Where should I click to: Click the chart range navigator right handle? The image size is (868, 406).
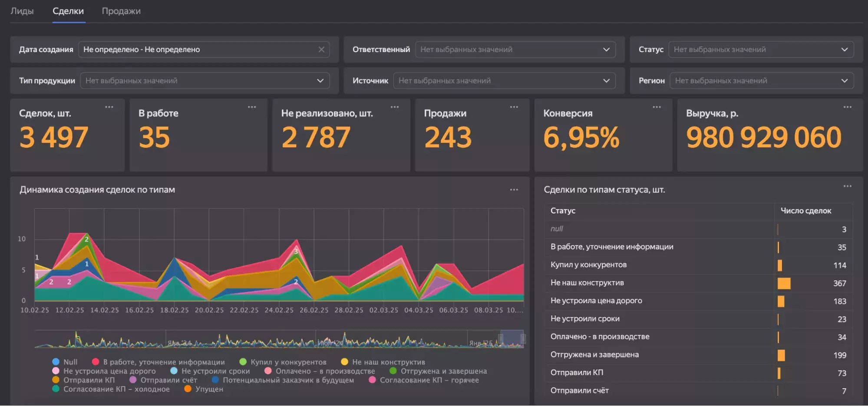pyautogui.click(x=523, y=339)
